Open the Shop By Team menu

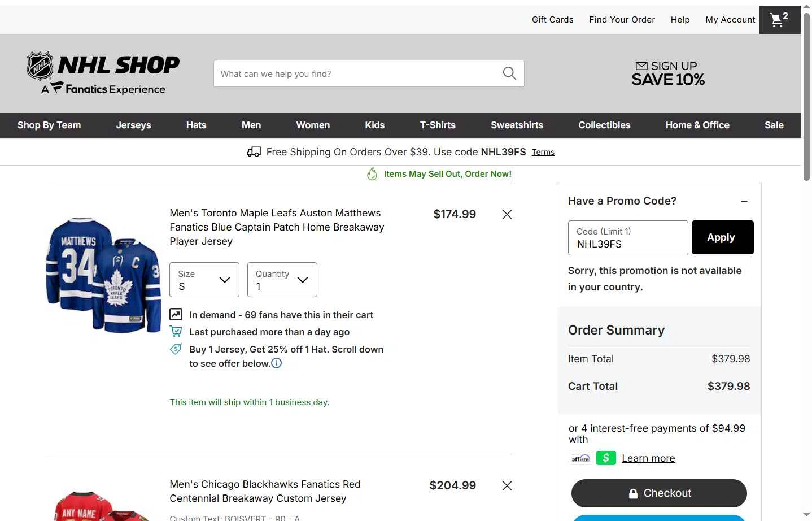[x=49, y=125]
